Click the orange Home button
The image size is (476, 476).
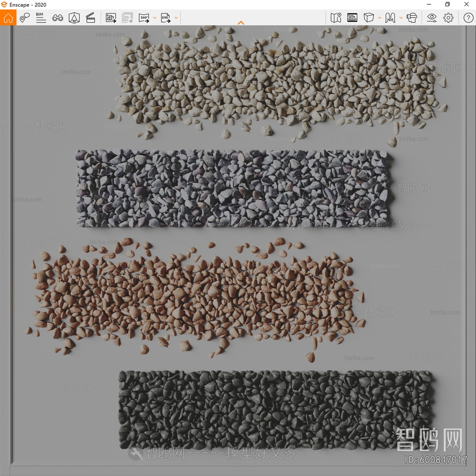[x=8, y=18]
